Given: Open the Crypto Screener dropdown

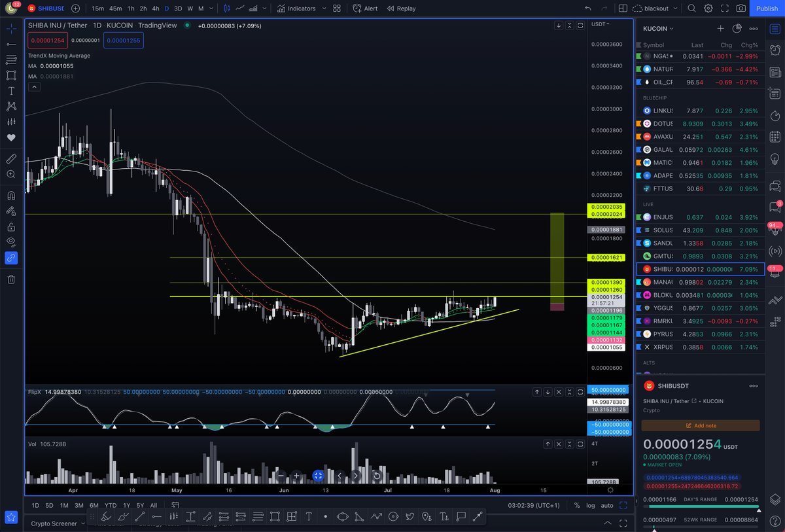Looking at the screenshot, I should pos(58,523).
